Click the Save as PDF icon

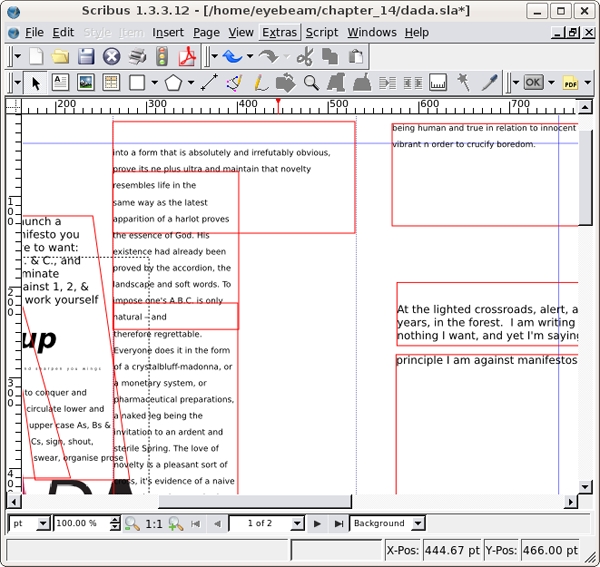point(186,57)
